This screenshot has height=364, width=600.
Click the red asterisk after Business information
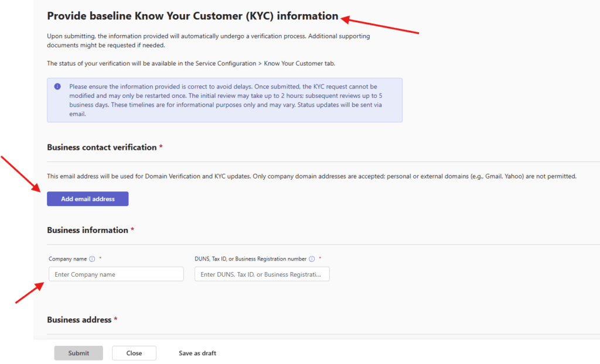(132, 230)
